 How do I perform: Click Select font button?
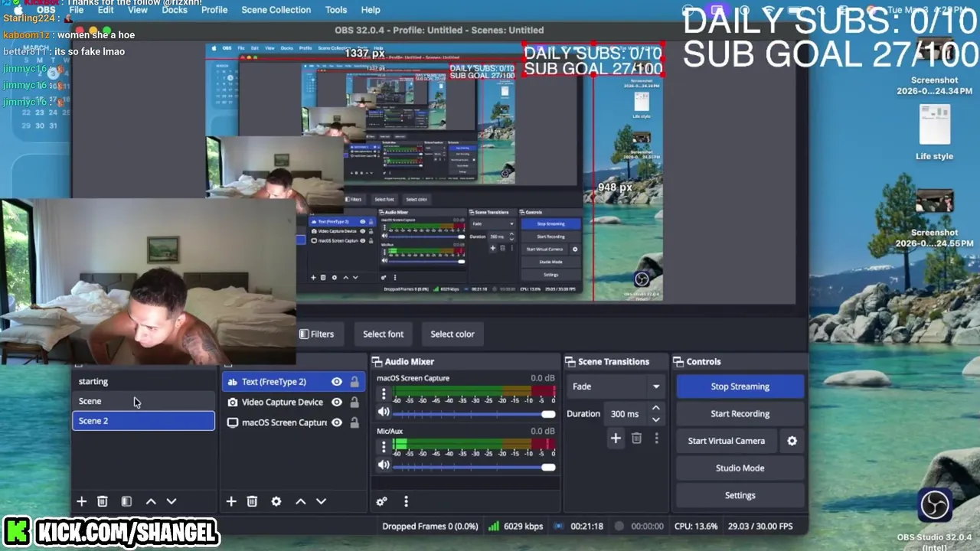point(383,334)
